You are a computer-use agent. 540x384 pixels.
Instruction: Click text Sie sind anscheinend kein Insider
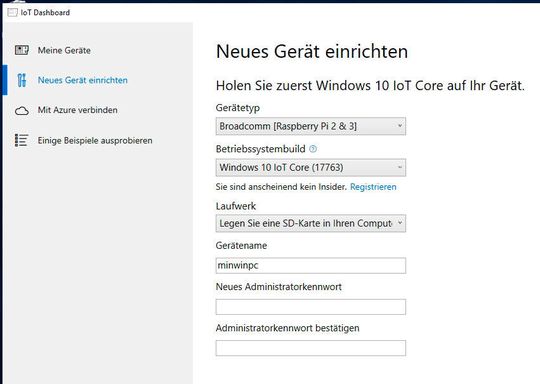pos(281,187)
